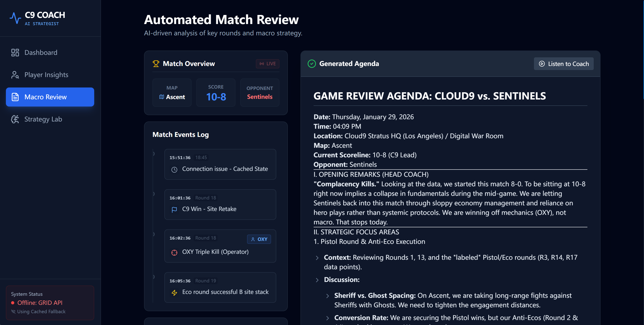Click the Dashboard grid icon
The width and height of the screenshot is (644, 325).
(x=15, y=53)
